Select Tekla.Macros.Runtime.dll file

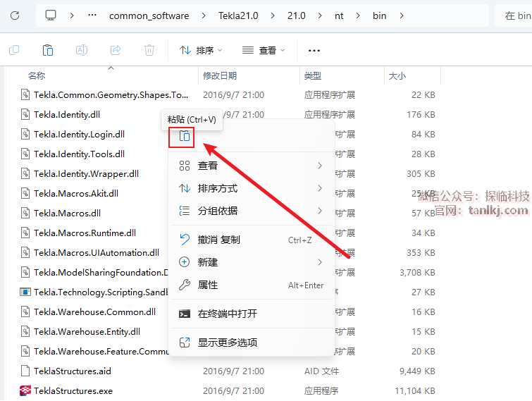[85, 233]
